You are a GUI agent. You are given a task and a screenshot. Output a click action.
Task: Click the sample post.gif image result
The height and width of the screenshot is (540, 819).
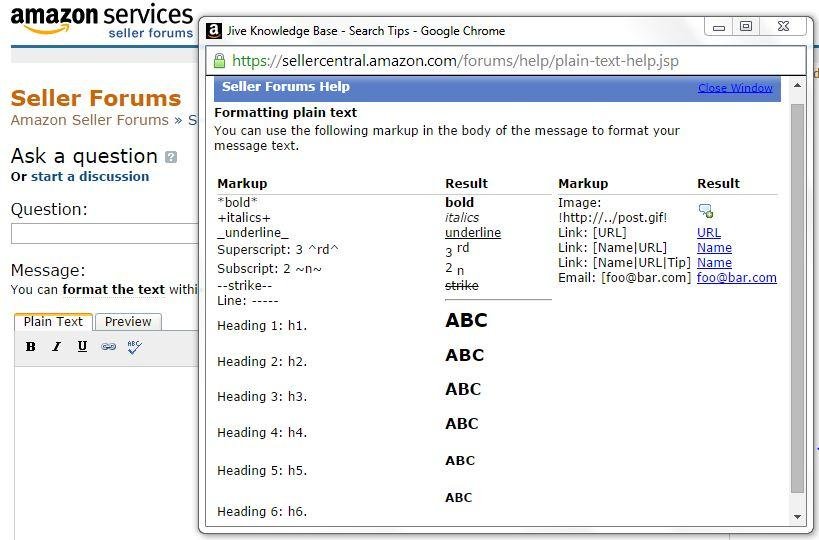tap(706, 210)
